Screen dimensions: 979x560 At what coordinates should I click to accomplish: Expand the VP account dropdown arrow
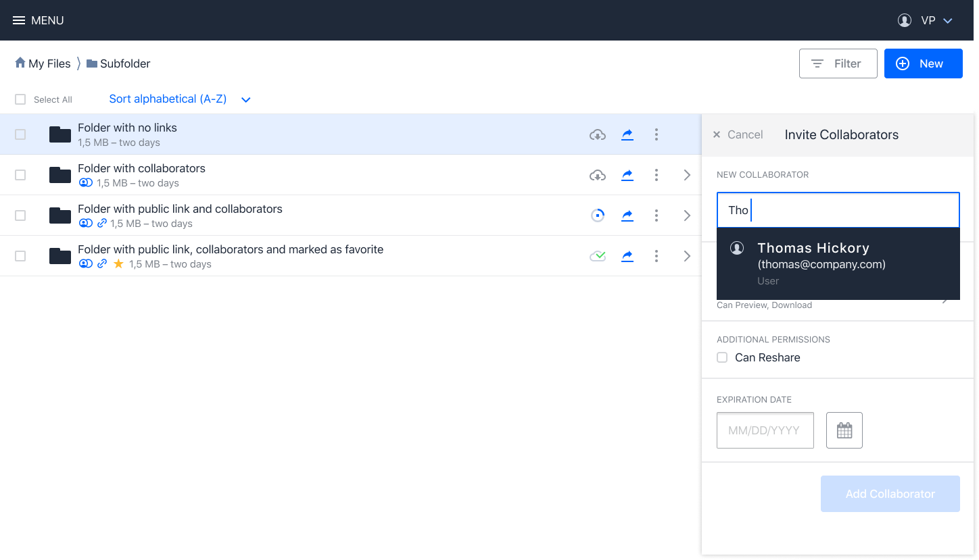click(948, 21)
